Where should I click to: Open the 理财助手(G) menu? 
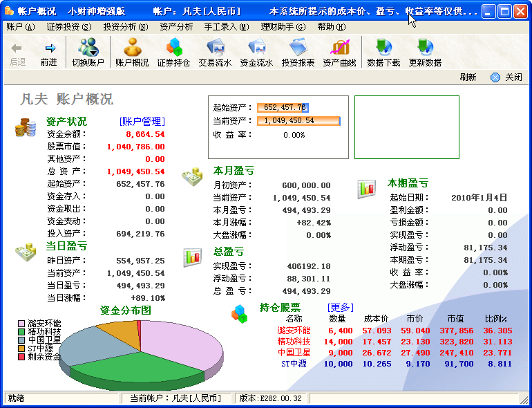283,27
